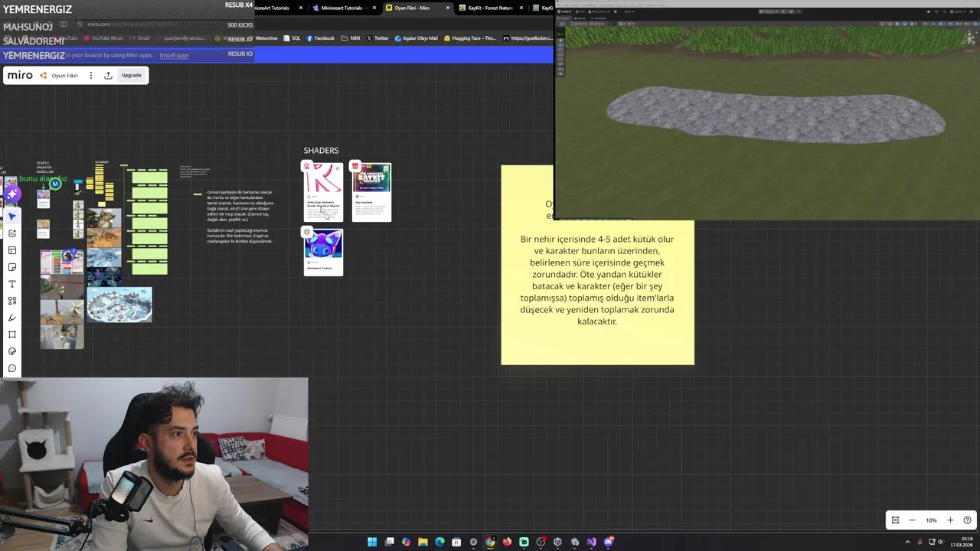The width and height of the screenshot is (980, 551).
Task: Open the Shapes and lines tool
Action: pos(12,301)
